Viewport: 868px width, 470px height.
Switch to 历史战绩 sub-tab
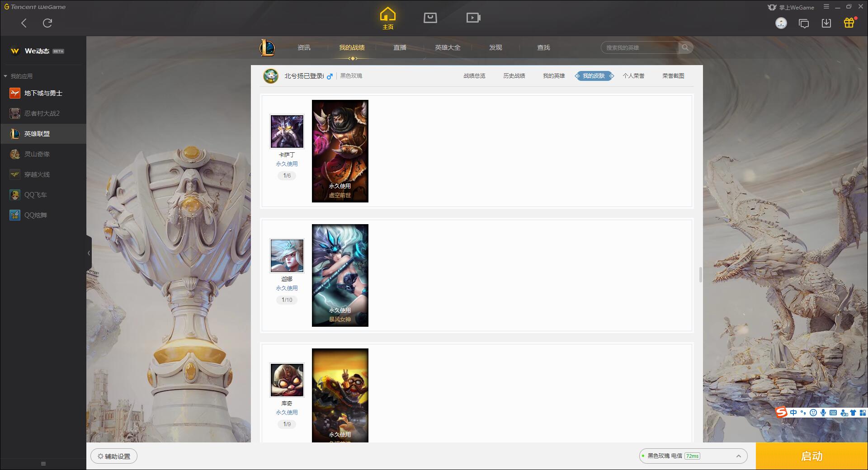click(514, 76)
